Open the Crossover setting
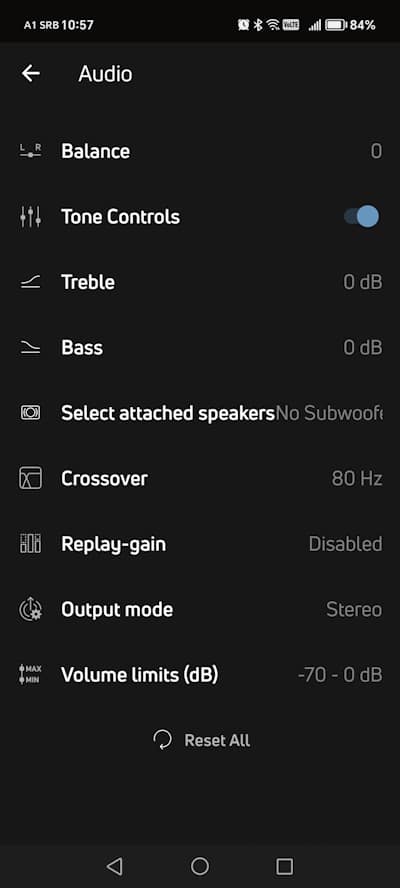 coord(200,479)
